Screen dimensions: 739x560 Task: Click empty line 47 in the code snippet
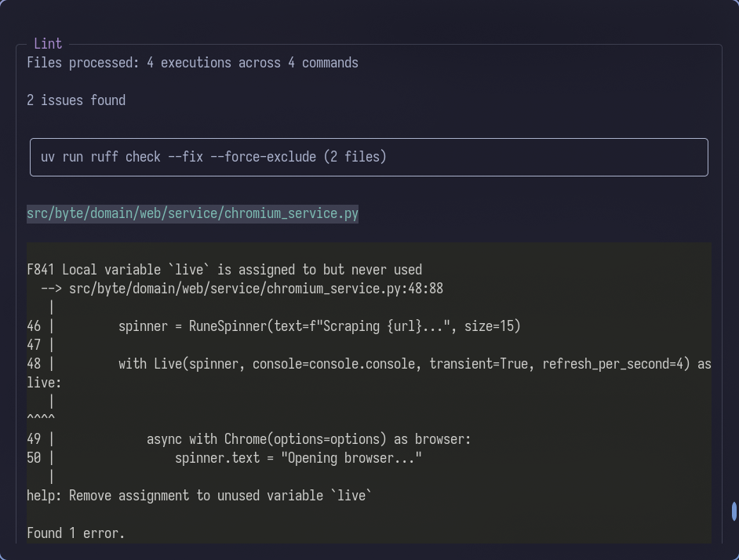[35, 344]
